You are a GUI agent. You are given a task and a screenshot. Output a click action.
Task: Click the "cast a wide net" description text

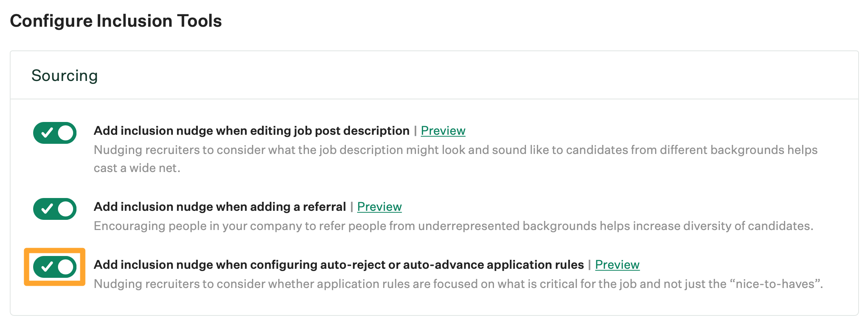(137, 168)
